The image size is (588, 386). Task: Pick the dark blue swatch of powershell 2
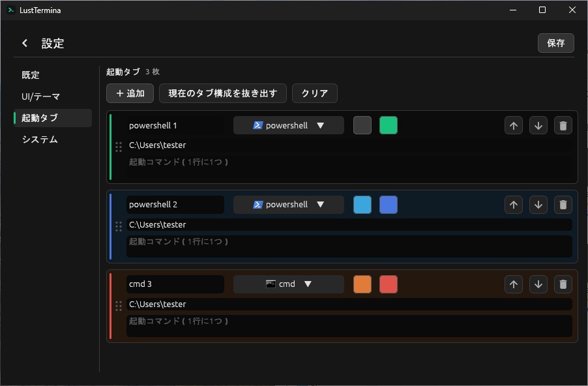pos(389,205)
